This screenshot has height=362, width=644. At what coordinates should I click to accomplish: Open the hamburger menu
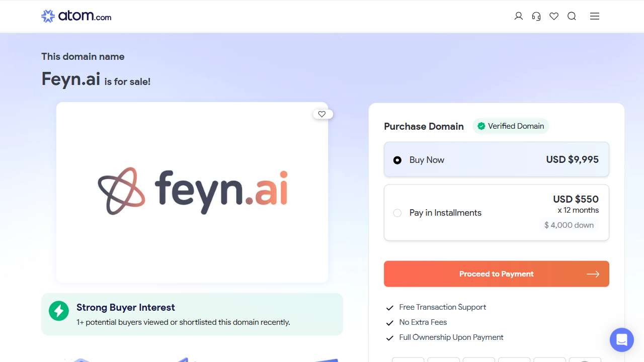pos(595,16)
